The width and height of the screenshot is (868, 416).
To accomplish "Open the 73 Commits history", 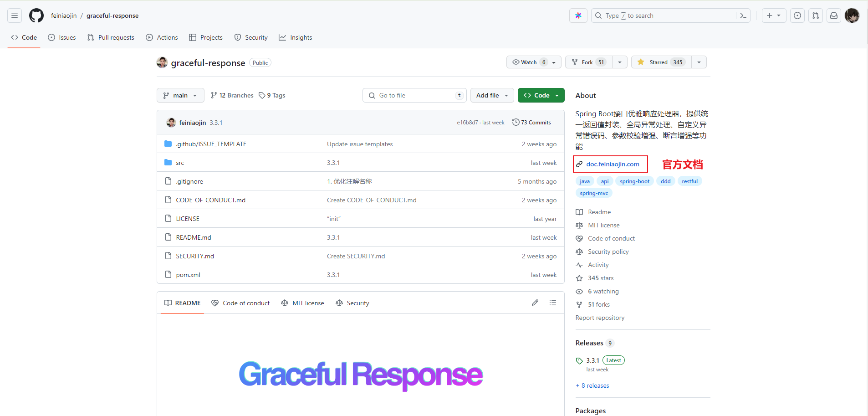I will [531, 122].
